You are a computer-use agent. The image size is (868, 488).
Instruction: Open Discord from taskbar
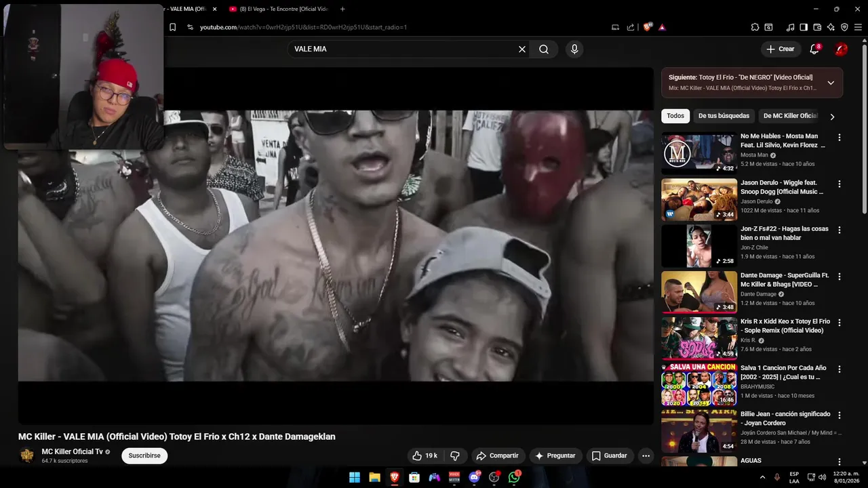tap(474, 477)
